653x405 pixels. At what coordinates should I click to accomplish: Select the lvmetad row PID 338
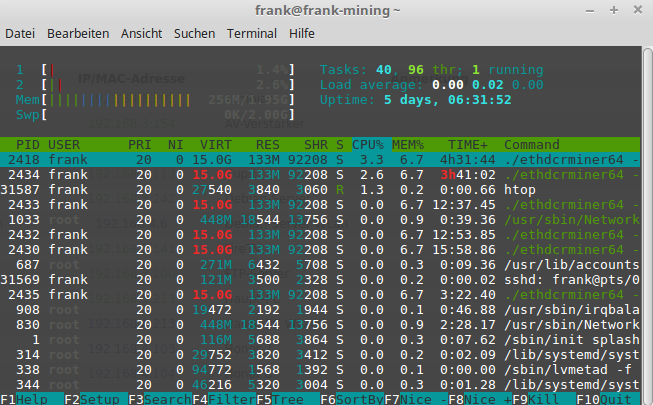(320, 370)
